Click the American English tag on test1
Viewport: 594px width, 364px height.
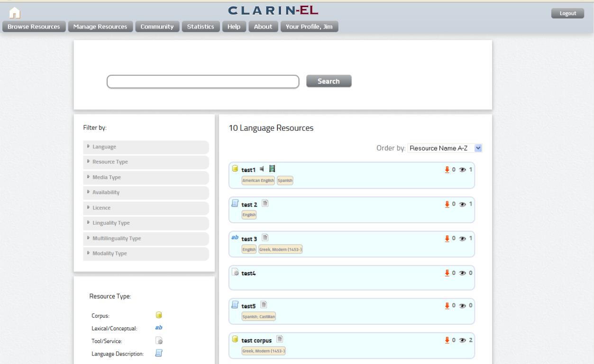(258, 181)
